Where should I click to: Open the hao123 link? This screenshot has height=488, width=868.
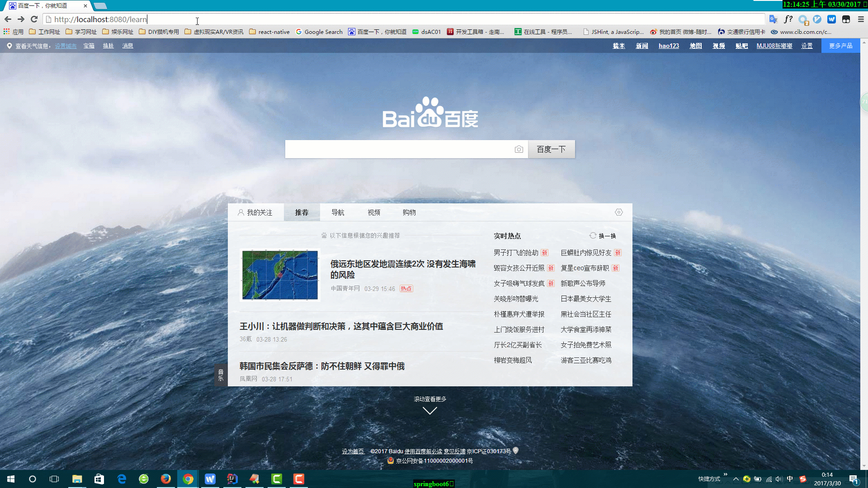point(669,46)
